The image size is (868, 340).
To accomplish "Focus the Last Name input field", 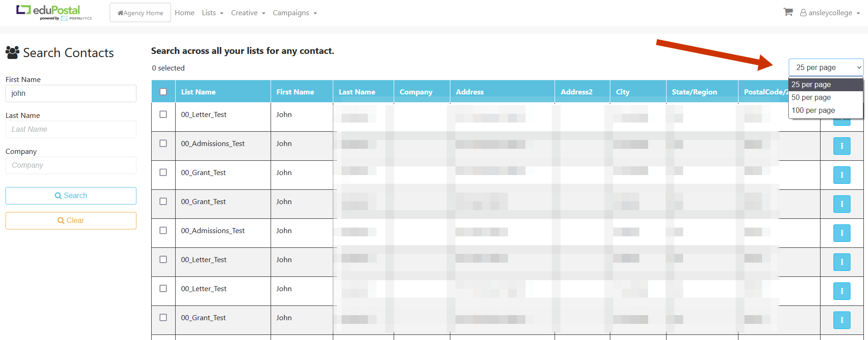I will tap(71, 129).
